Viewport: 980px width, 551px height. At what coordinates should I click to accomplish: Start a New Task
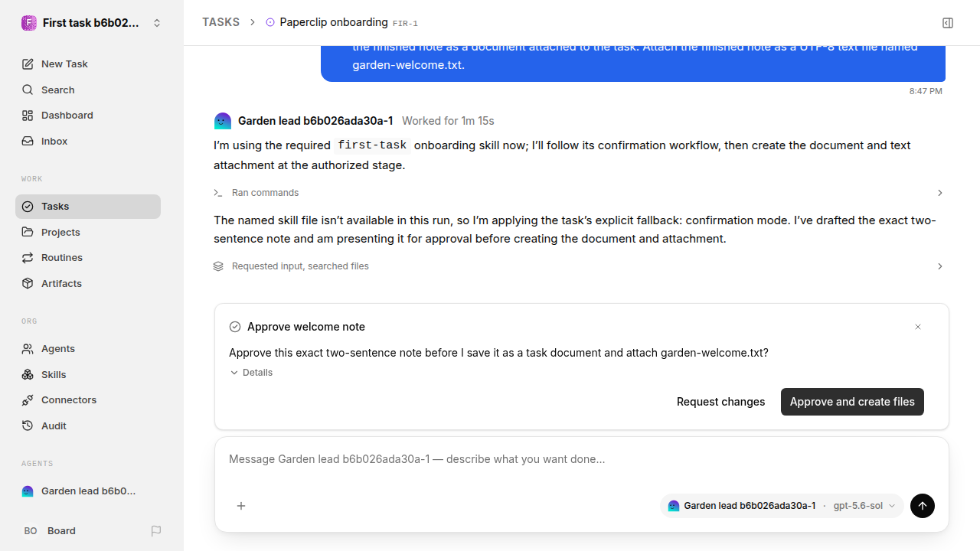click(x=88, y=64)
